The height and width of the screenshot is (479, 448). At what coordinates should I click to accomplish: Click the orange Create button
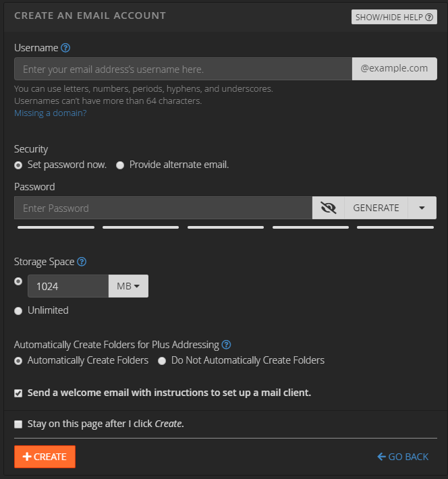click(x=45, y=457)
